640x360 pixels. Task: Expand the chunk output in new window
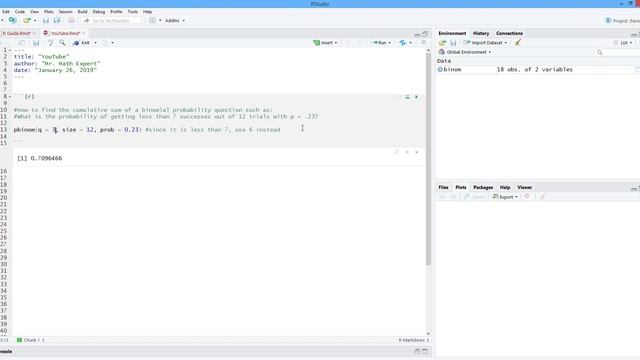[396, 152]
